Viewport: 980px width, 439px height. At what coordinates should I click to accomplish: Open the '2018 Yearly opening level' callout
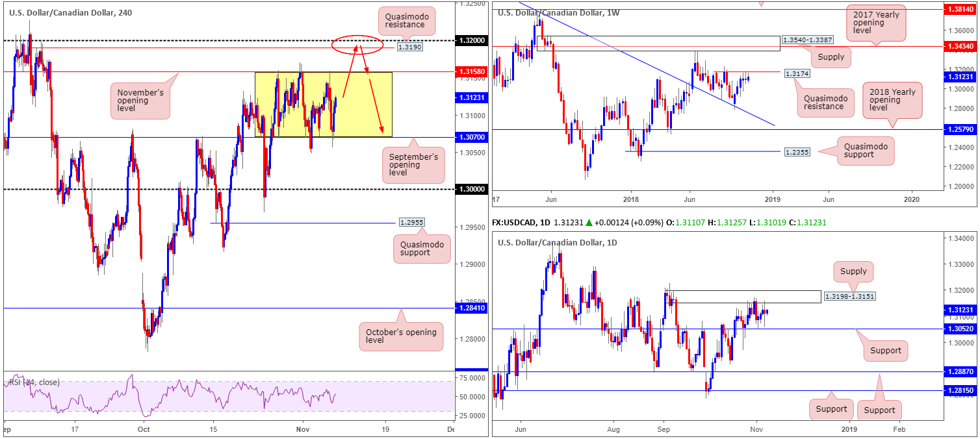tap(893, 101)
